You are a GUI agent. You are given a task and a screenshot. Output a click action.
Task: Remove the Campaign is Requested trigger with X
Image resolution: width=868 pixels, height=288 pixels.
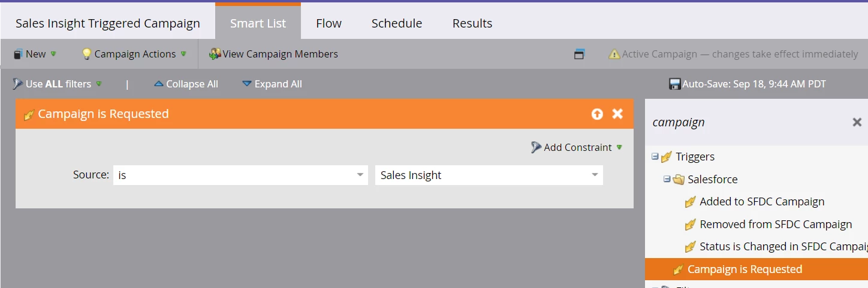[x=617, y=114]
